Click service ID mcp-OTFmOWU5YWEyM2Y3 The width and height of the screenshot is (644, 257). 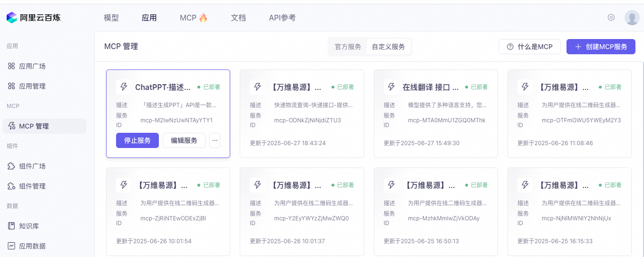[x=581, y=120]
